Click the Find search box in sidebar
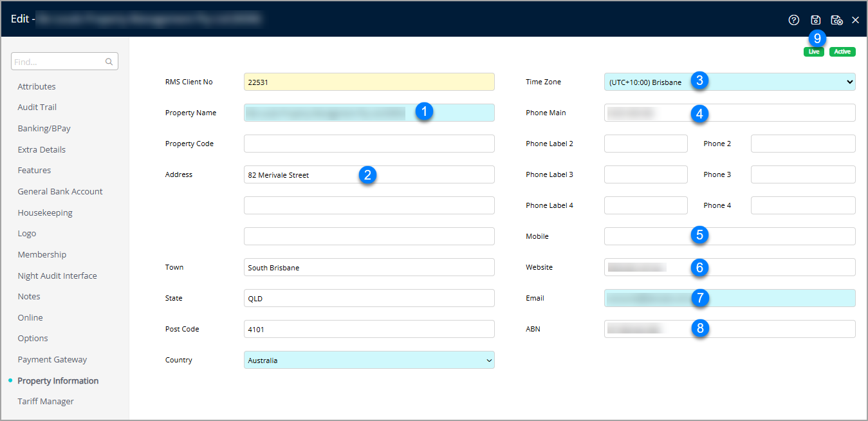Screen dimensions: 868x421 [x=58, y=62]
